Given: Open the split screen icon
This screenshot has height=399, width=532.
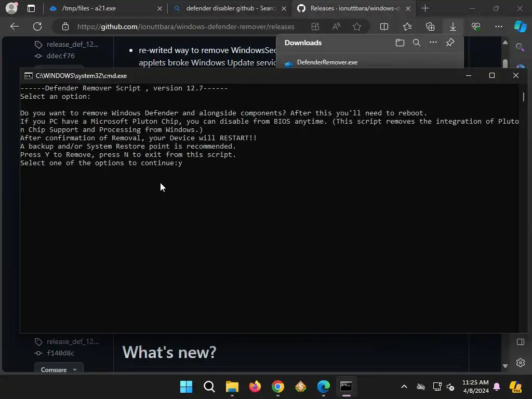Looking at the screenshot, I should [x=384, y=26].
